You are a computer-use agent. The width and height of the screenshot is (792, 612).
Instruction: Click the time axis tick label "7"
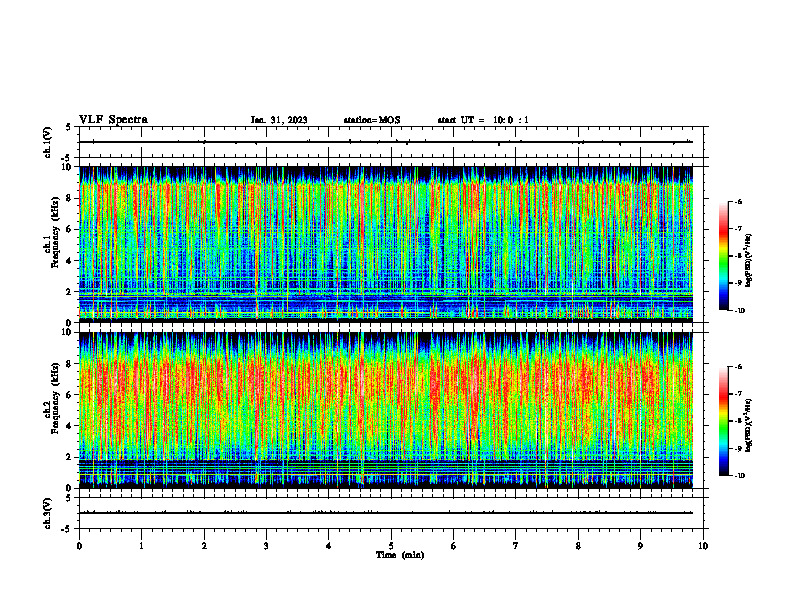tap(516, 546)
